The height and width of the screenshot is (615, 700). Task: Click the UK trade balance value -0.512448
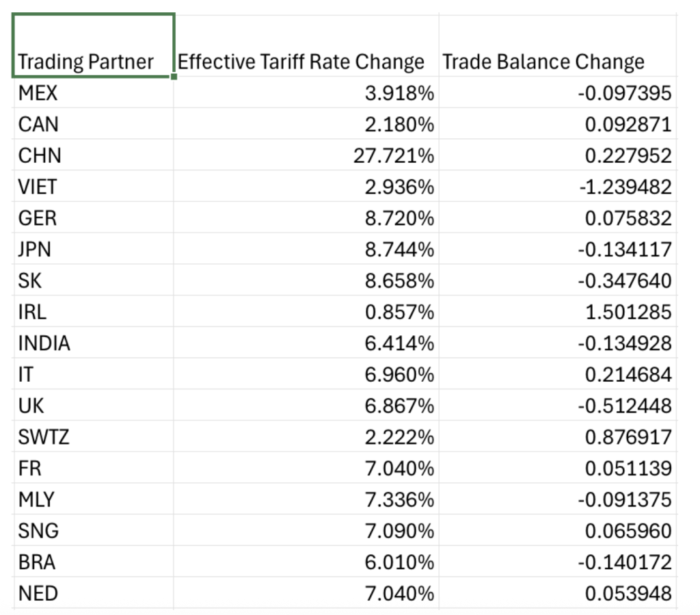point(557,406)
